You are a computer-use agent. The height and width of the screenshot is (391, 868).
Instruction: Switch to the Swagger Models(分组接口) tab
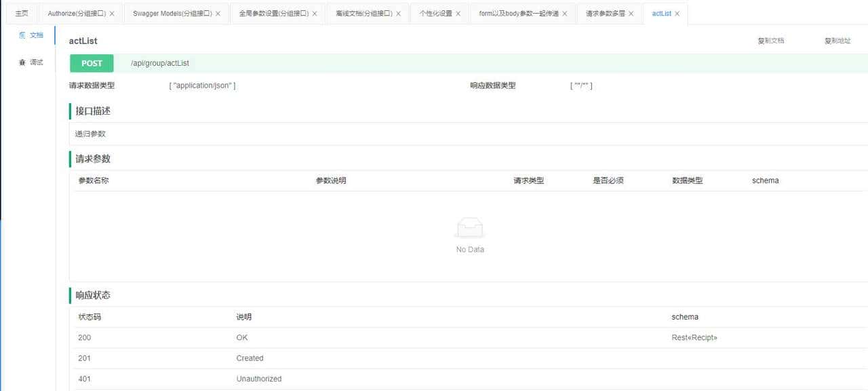171,13
